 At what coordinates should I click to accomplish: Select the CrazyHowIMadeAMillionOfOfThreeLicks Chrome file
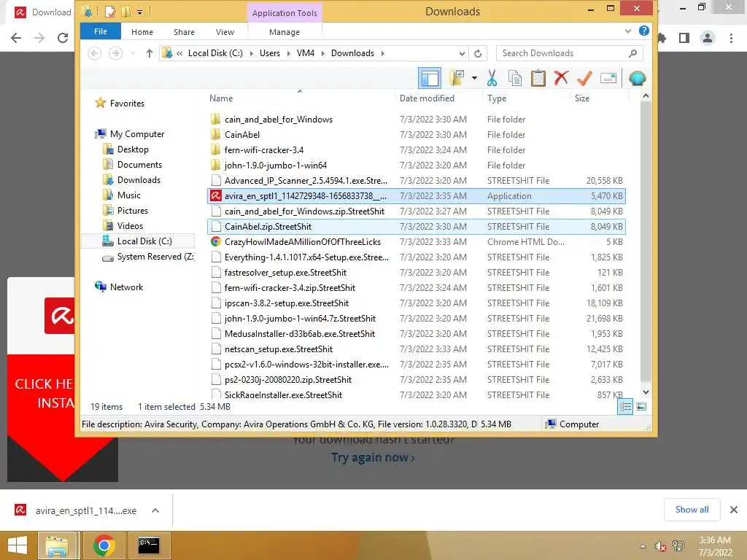coord(417,242)
